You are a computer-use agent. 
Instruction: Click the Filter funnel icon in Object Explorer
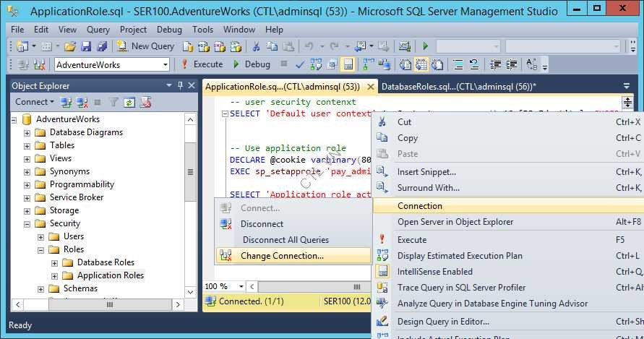113,102
